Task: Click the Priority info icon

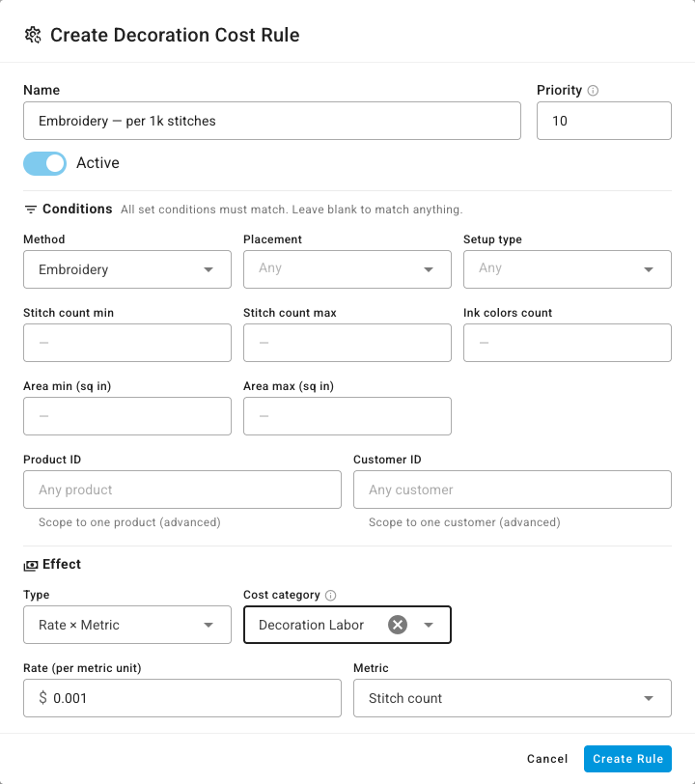Action: click(x=593, y=91)
